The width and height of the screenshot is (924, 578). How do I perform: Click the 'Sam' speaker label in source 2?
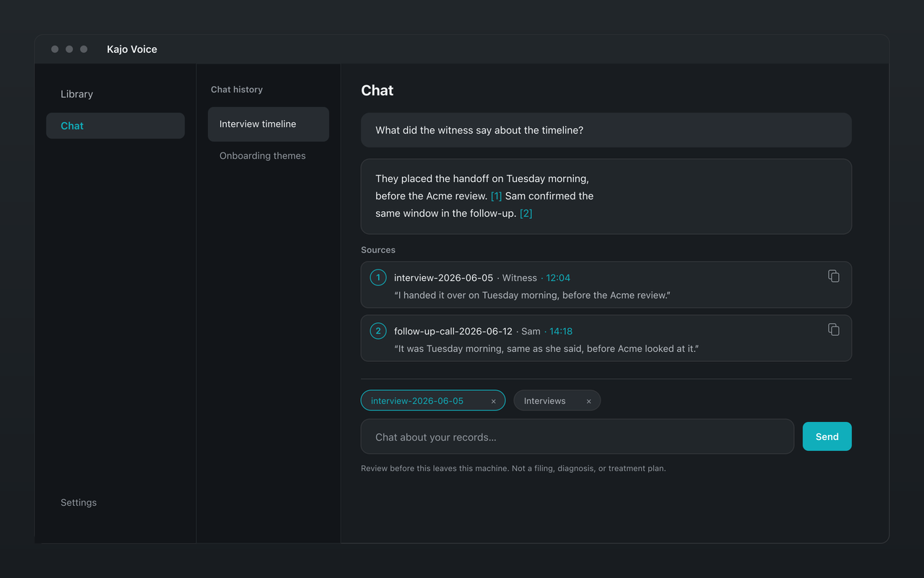[531, 331]
